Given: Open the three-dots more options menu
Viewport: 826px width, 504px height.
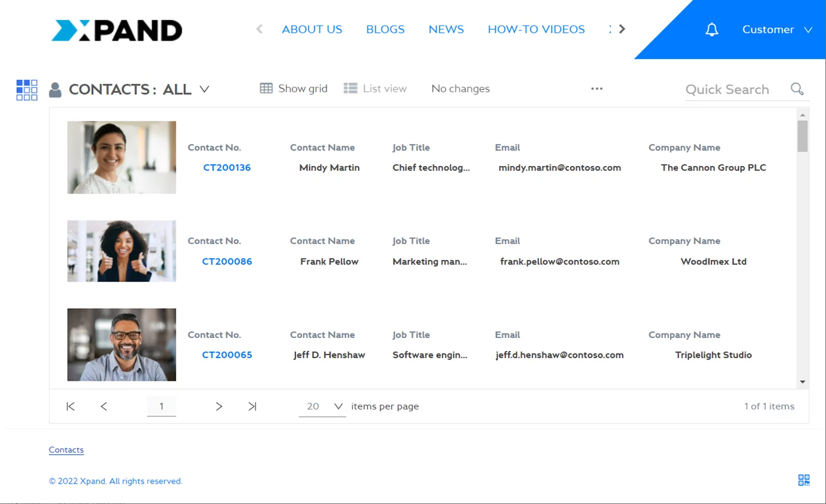Looking at the screenshot, I should pyautogui.click(x=597, y=89).
